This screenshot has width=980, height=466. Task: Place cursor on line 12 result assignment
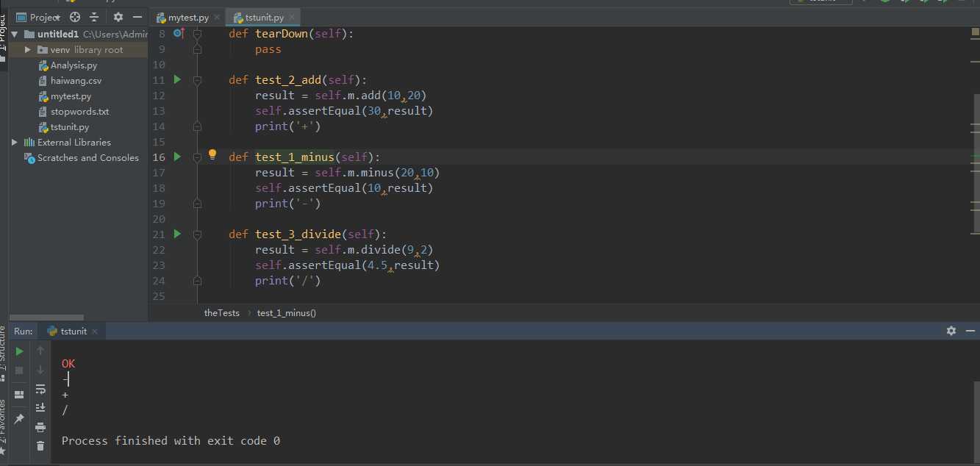click(x=340, y=96)
